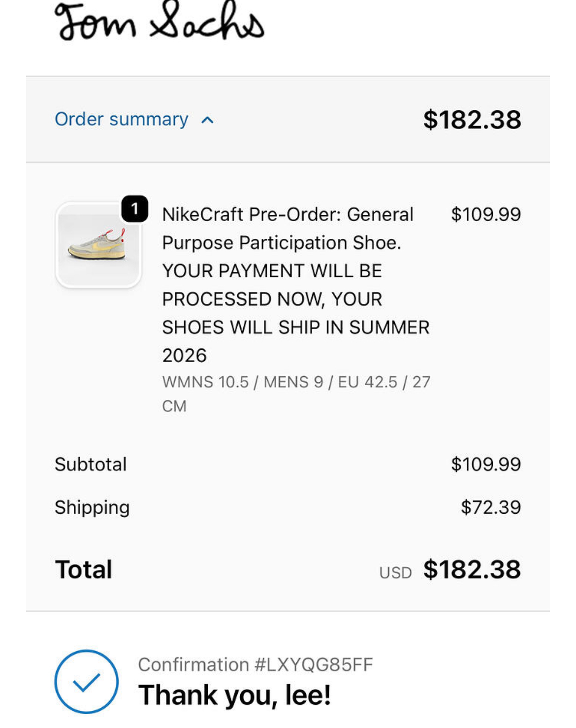Image resolution: width=576 pixels, height=728 pixels.
Task: Click the quantity badge showing 1
Action: point(134,209)
